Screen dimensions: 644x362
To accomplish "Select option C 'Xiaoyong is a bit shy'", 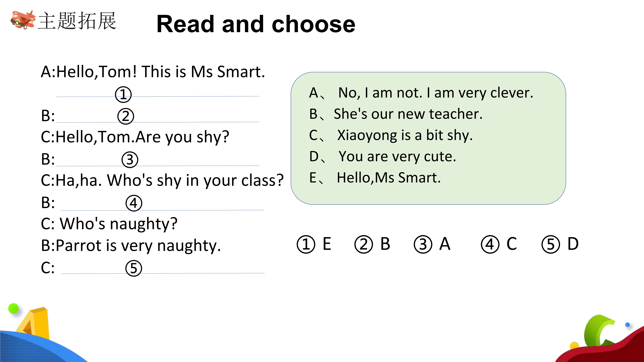I will 391,136.
